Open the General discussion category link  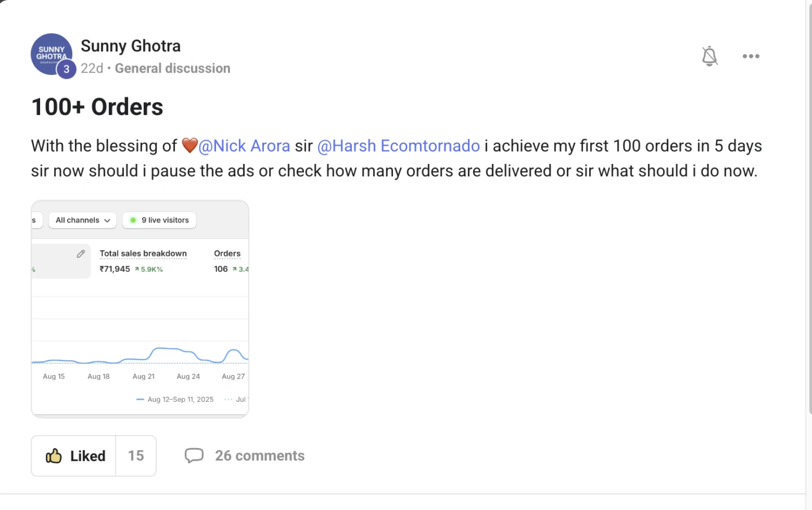[x=173, y=68]
